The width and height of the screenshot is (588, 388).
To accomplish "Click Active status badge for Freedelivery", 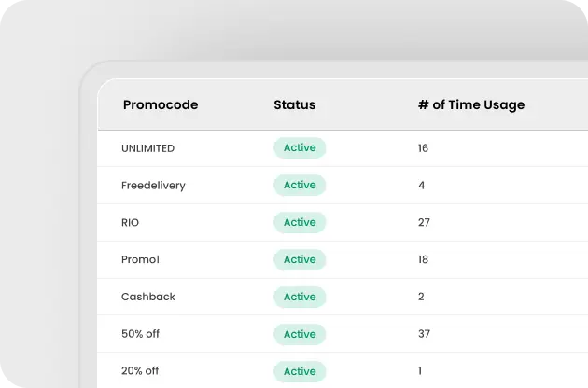I will click(300, 185).
